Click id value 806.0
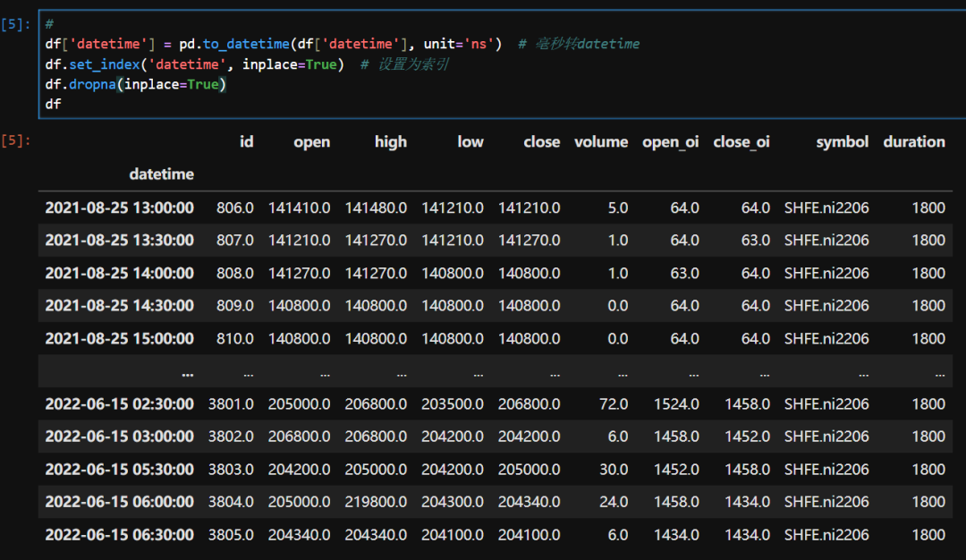 coord(234,208)
